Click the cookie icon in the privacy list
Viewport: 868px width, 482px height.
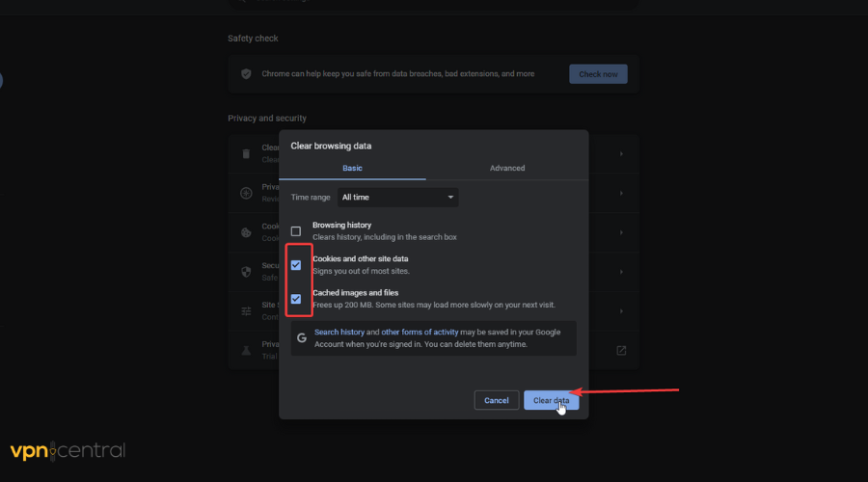click(246, 232)
